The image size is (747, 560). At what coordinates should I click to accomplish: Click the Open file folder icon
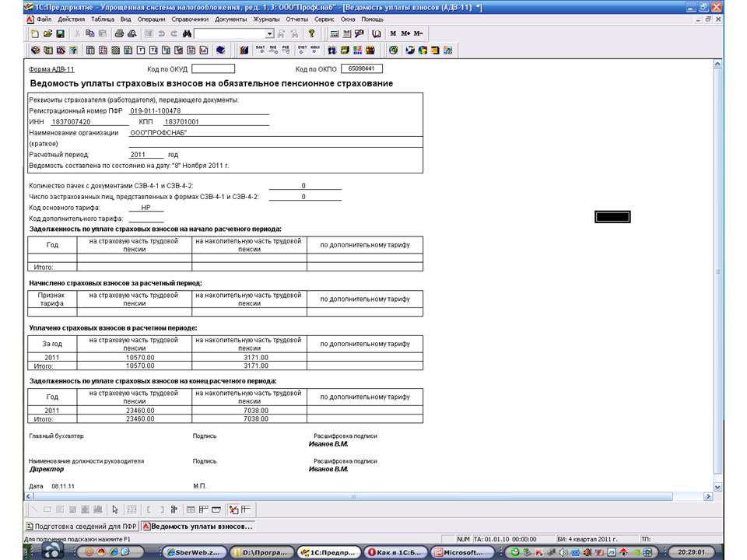point(47,33)
